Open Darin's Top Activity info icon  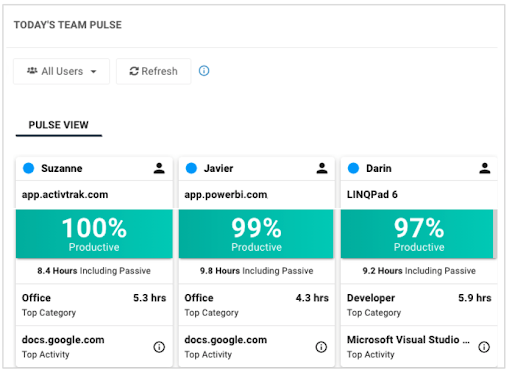[x=484, y=347]
